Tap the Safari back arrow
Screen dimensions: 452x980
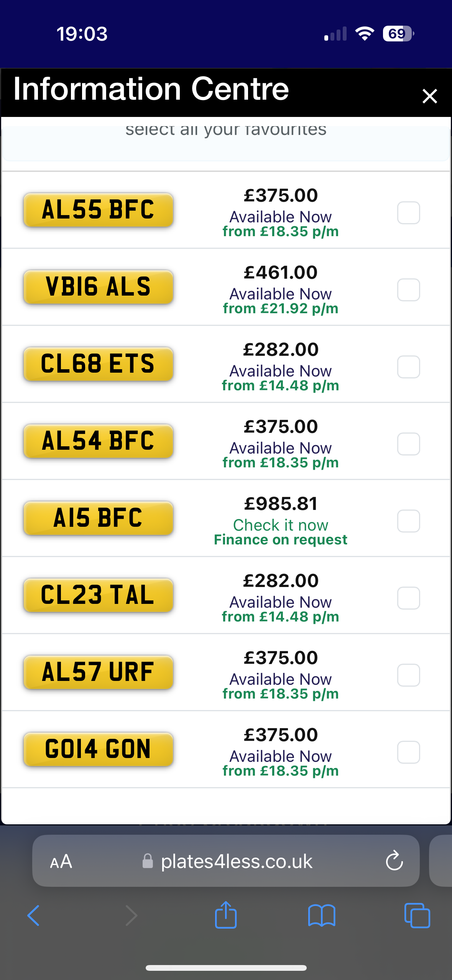click(34, 916)
